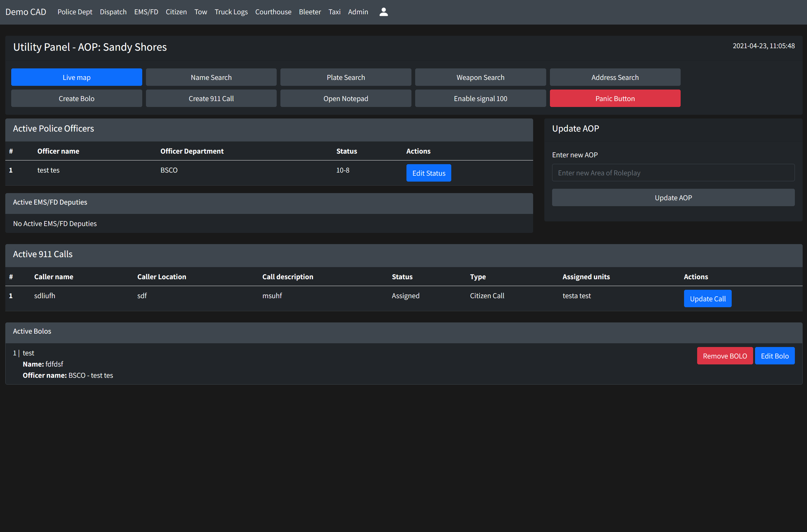The width and height of the screenshot is (807, 532).
Task: Click the user profile icon
Action: (383, 11)
